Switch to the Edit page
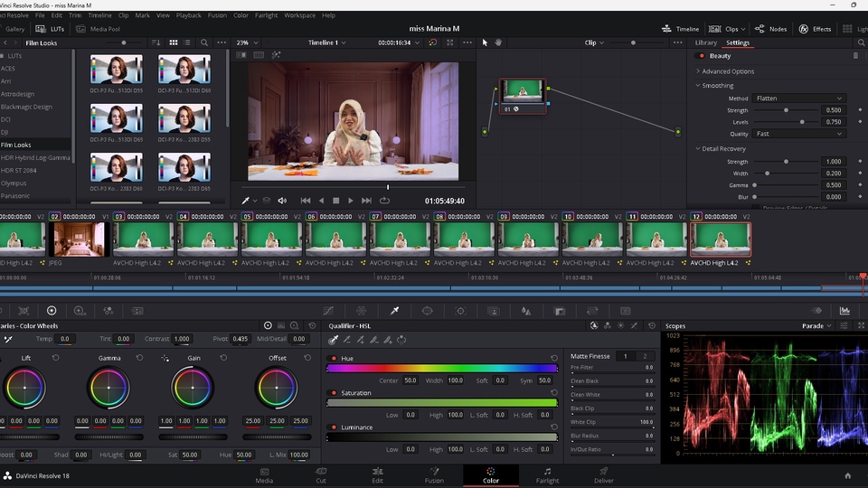This screenshot has height=488, width=868. 378,475
